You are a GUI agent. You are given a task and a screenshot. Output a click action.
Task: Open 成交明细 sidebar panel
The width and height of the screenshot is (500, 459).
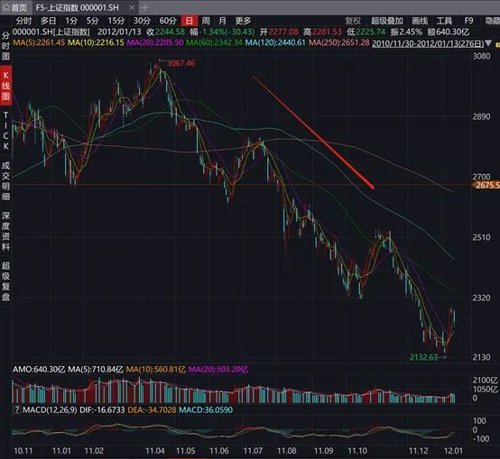[x=6, y=180]
